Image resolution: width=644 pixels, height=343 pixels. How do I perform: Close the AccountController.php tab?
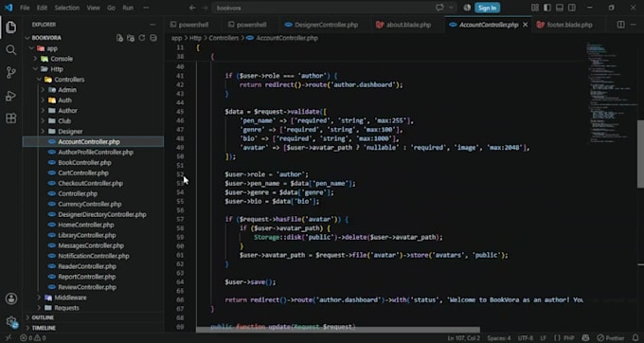[525, 25]
